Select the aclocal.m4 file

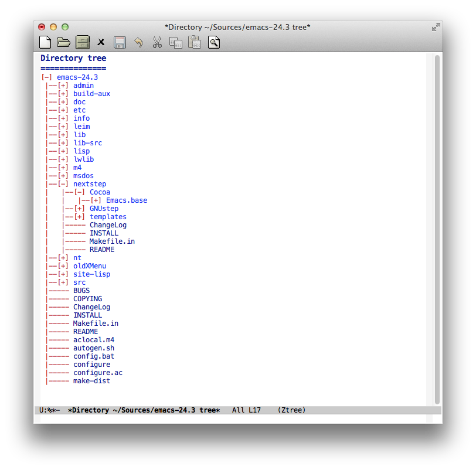point(94,339)
